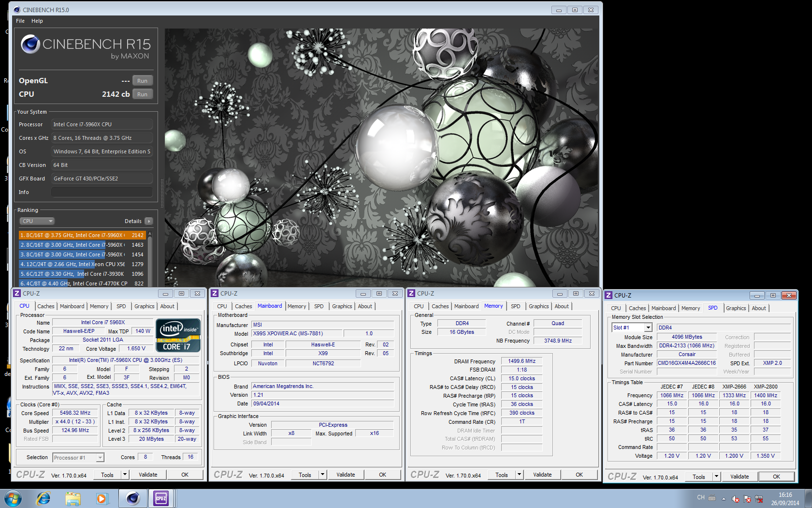Open Tools dropdown arrow in CPU tab window

point(125,475)
